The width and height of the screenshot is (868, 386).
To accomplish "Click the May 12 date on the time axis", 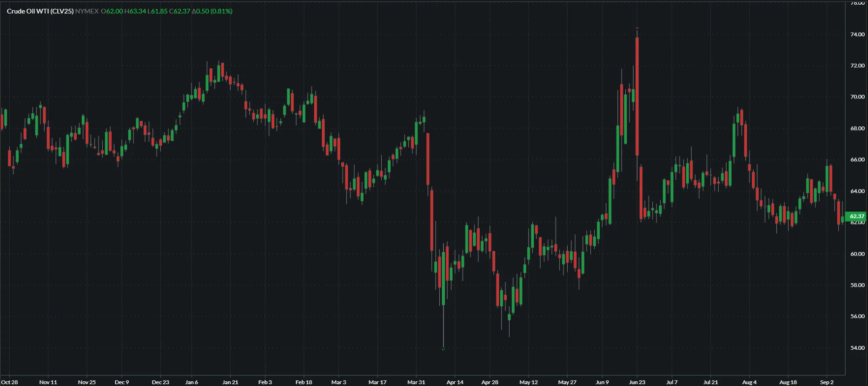I will (529, 382).
